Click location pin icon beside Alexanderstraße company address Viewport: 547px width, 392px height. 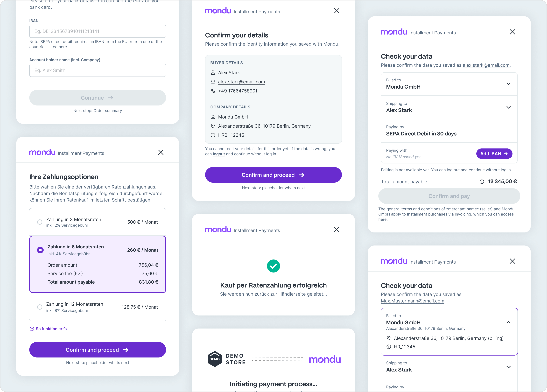(213, 126)
